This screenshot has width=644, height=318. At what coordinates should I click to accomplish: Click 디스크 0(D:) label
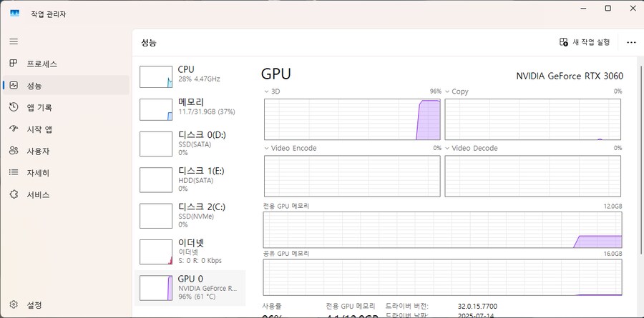[x=202, y=134]
